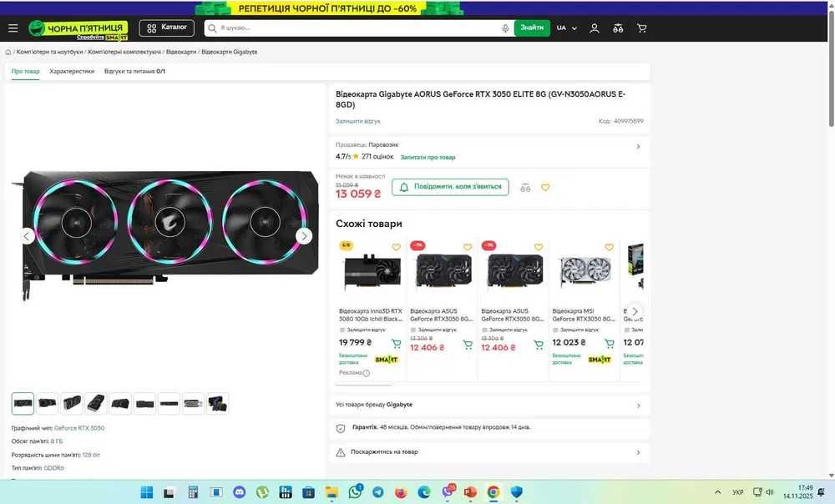The width and height of the screenshot is (835, 504).
Task: Show hidden system tray icons chevron
Action: [x=717, y=492]
